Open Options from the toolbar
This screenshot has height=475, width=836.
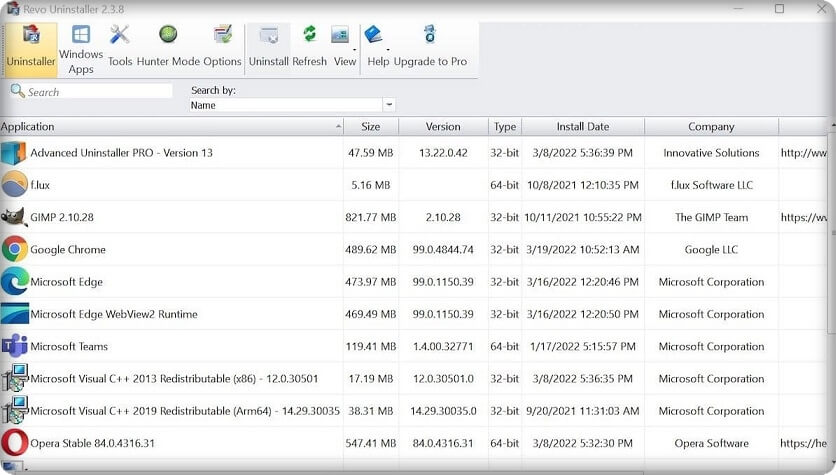(222, 47)
